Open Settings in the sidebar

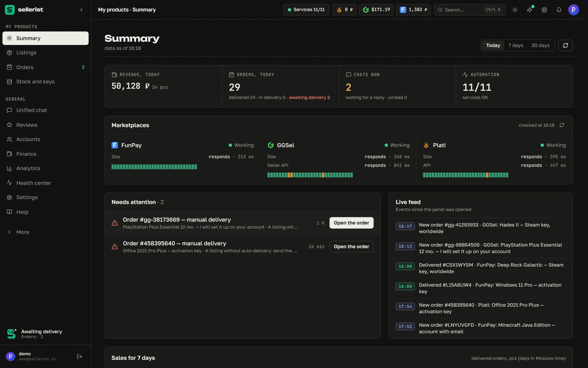tap(45, 197)
